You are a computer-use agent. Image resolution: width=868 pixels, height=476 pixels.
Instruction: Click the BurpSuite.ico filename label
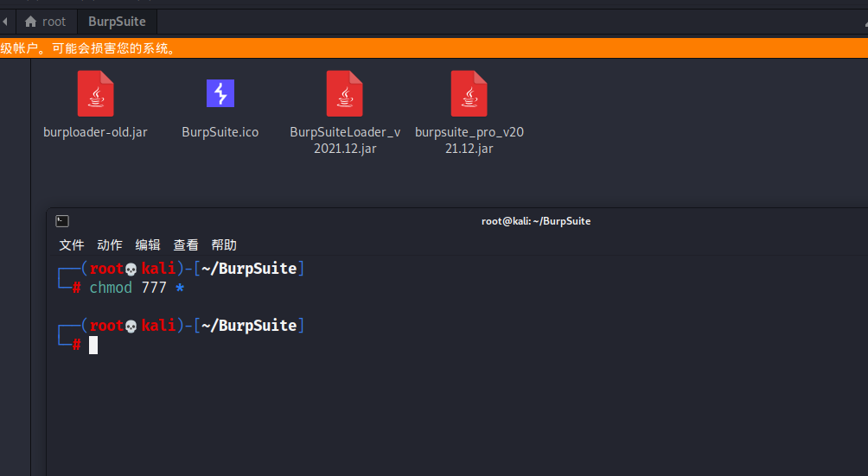click(220, 132)
